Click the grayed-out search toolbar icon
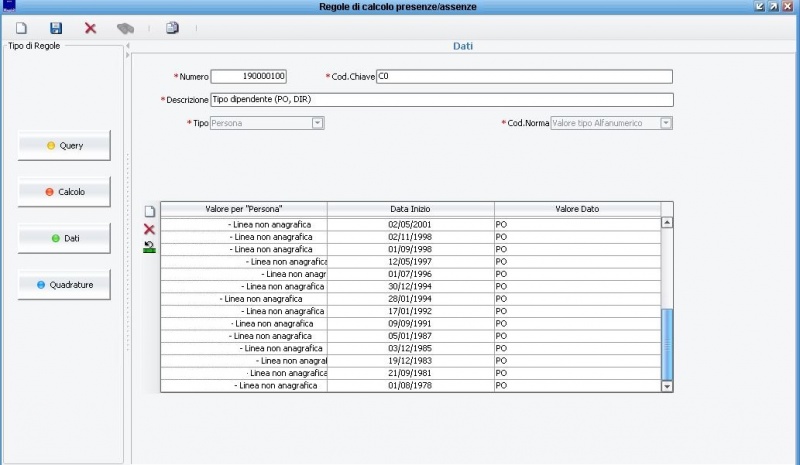800x465 pixels. click(x=125, y=28)
